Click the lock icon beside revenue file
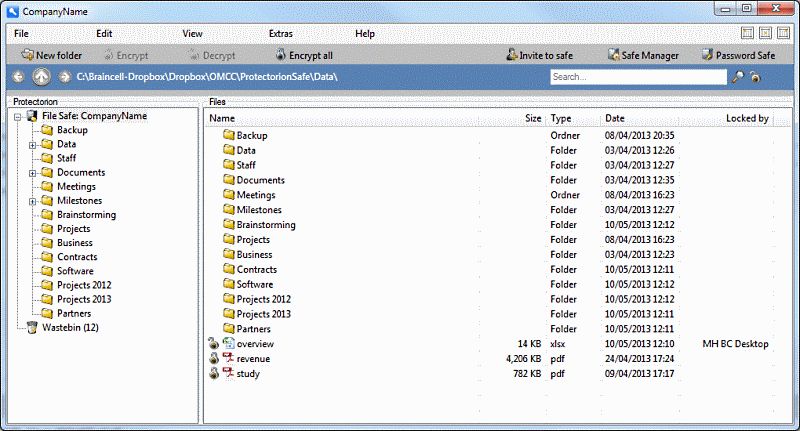 pyautogui.click(x=213, y=358)
